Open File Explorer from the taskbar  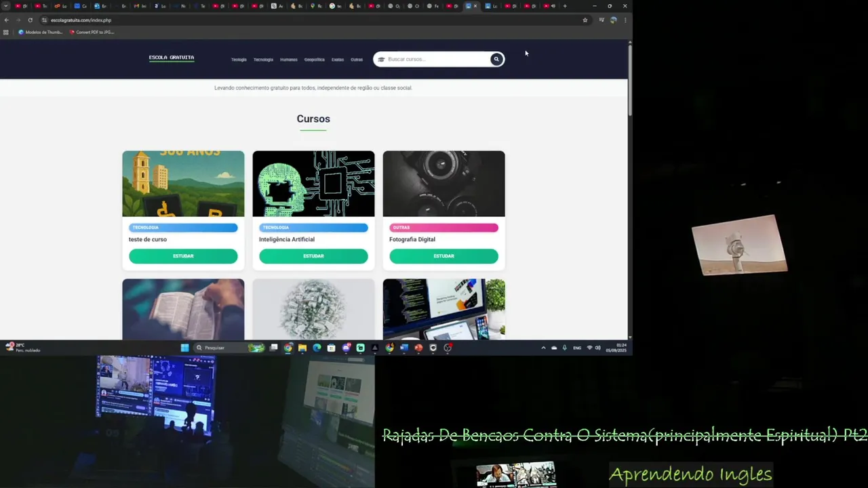tap(302, 348)
